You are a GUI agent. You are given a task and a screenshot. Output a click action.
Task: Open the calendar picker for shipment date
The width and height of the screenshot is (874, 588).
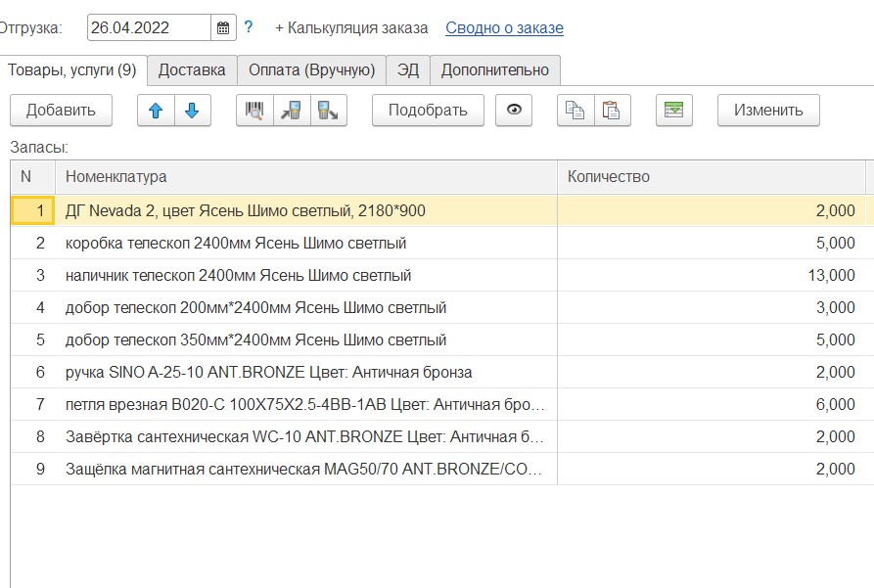coord(223,27)
